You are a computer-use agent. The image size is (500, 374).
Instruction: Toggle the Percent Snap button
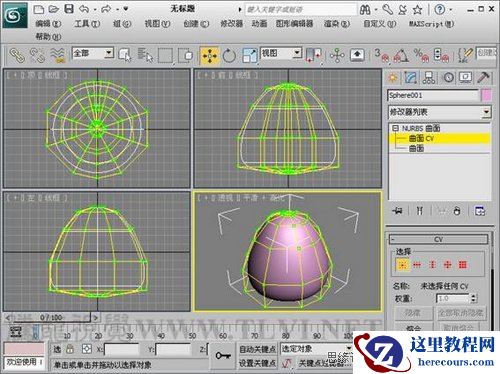point(421,56)
